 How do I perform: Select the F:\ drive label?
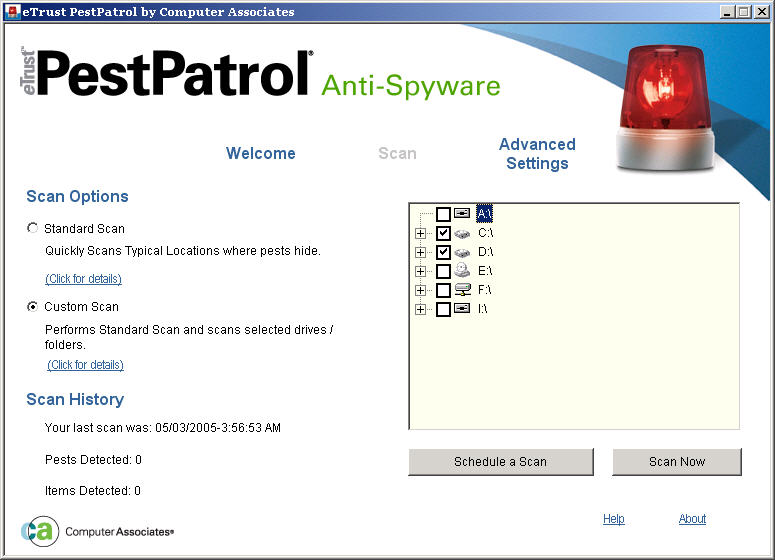coord(484,290)
